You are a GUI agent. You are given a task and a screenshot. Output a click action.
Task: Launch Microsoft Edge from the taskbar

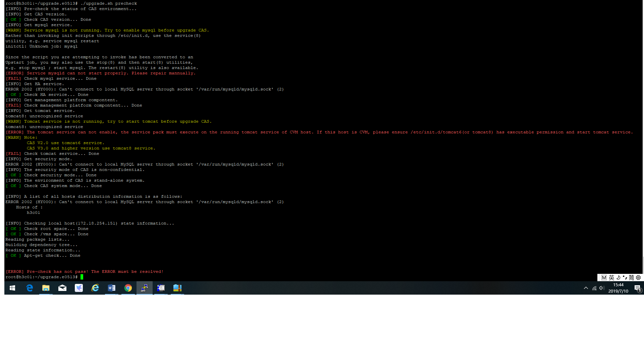(30, 288)
